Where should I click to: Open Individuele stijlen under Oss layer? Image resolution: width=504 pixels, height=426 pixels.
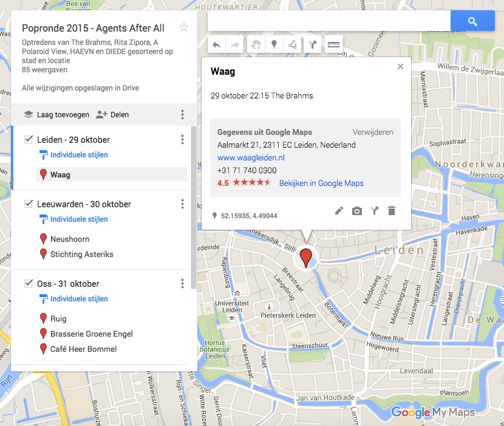click(x=79, y=299)
